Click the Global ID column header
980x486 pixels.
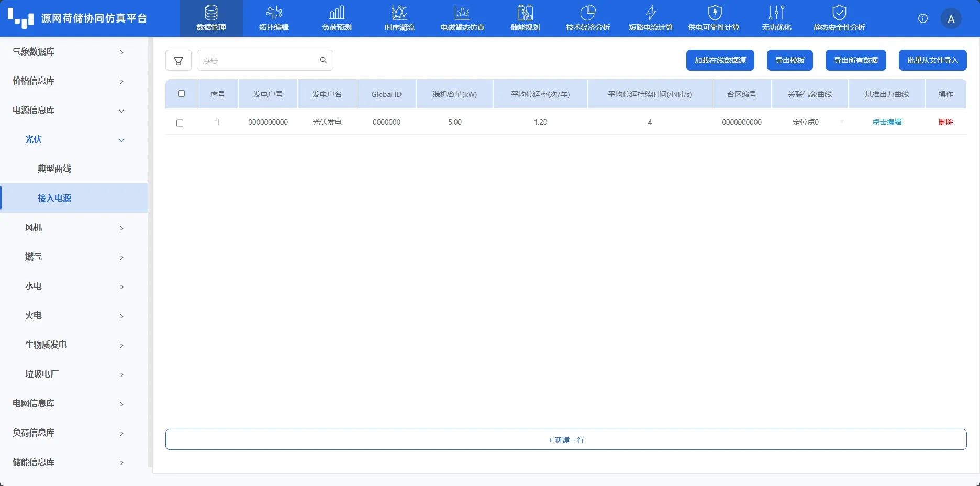(386, 94)
